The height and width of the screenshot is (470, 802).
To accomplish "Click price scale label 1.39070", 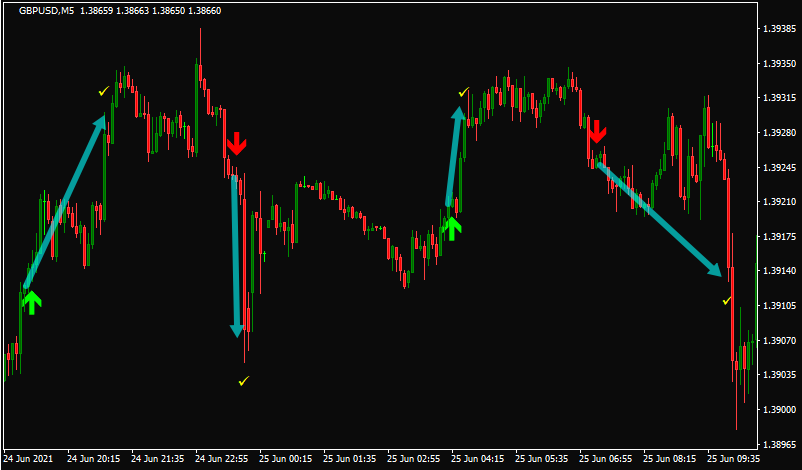I will click(x=779, y=340).
